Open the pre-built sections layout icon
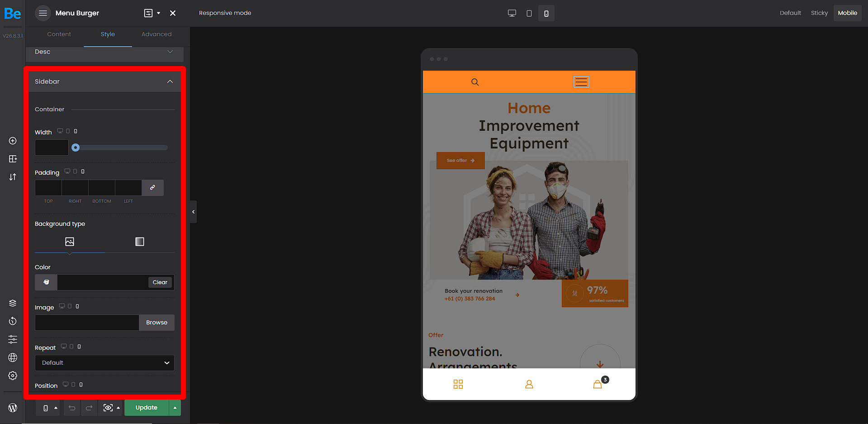The image size is (868, 424). coord(13,159)
